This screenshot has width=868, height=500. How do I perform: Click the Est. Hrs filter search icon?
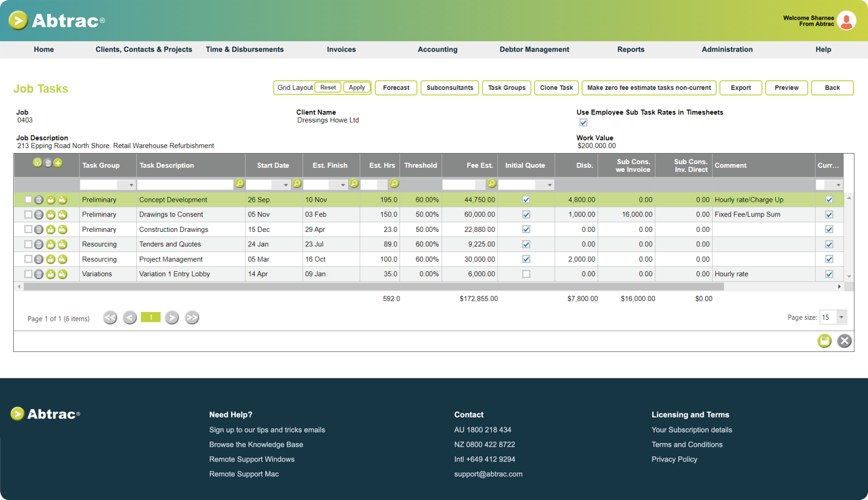coord(395,184)
